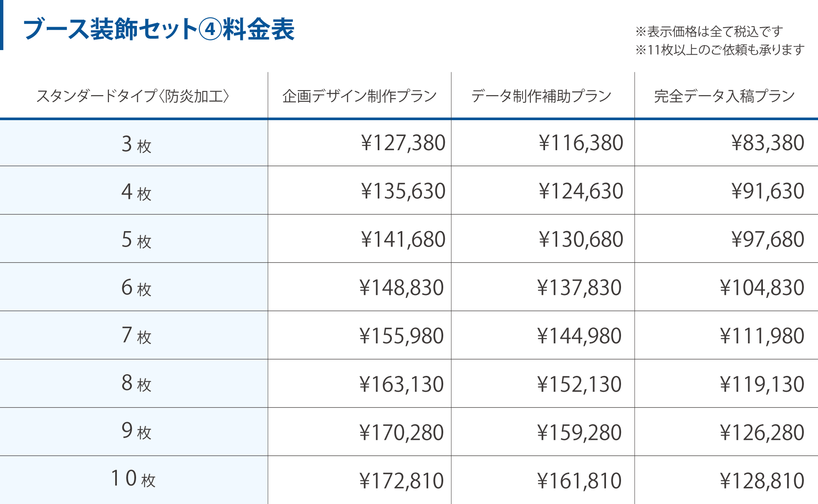Click the ¥144,980 price cell
Screen dimensions: 818x504
[x=579, y=336]
